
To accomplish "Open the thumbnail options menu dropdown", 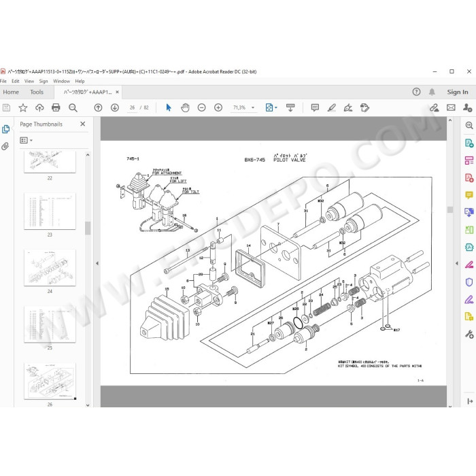I will pyautogui.click(x=26, y=140).
